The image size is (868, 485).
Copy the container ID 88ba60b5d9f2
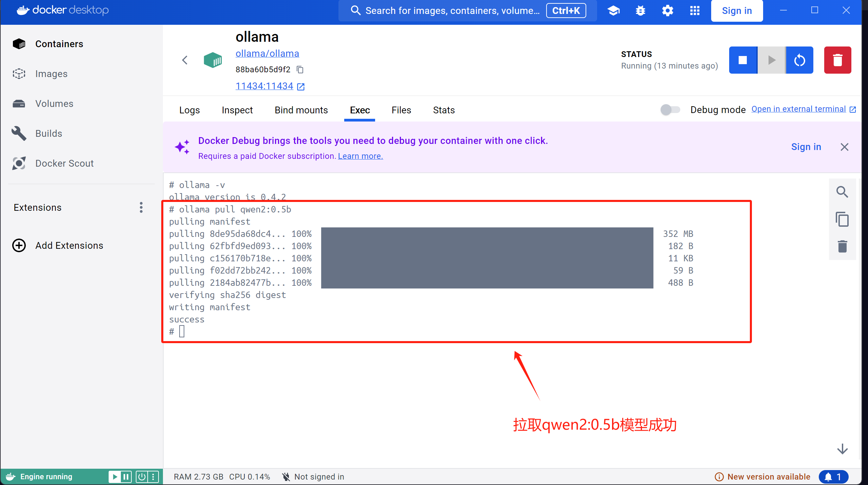pos(300,70)
